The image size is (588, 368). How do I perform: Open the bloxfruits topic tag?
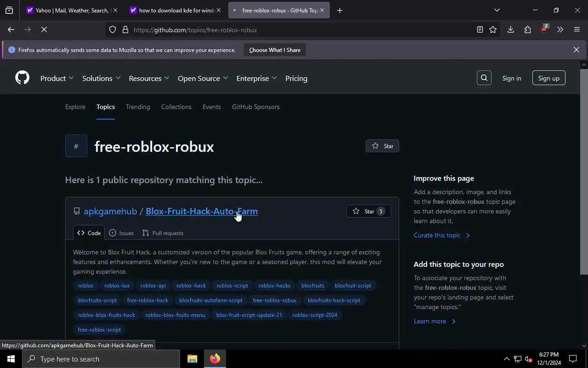click(313, 285)
